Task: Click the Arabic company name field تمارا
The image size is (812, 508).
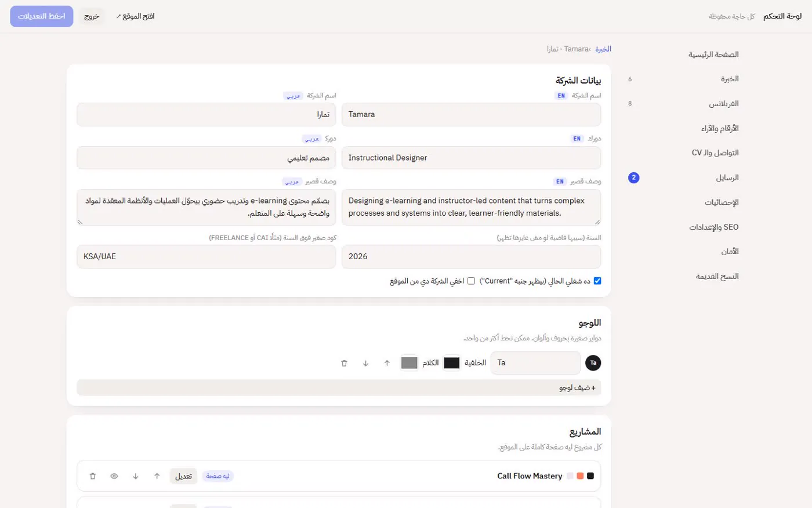Action: click(206, 114)
